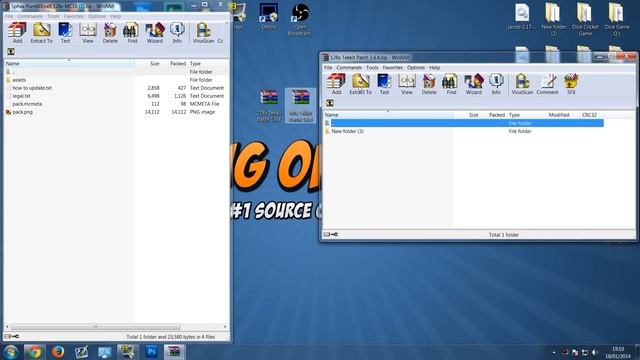The width and height of the screenshot is (640, 360).
Task: Open Commands menu in the Tekkit Patch window
Action: coord(349,67)
